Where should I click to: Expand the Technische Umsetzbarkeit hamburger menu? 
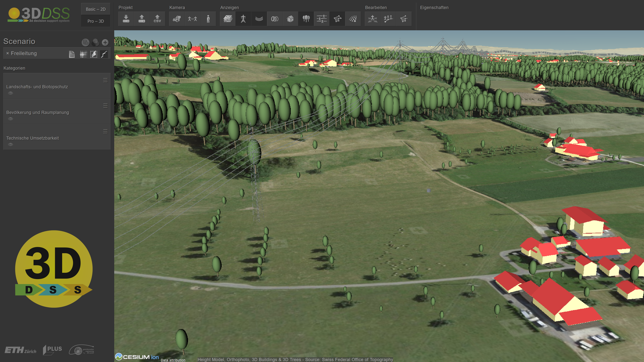[x=105, y=131]
